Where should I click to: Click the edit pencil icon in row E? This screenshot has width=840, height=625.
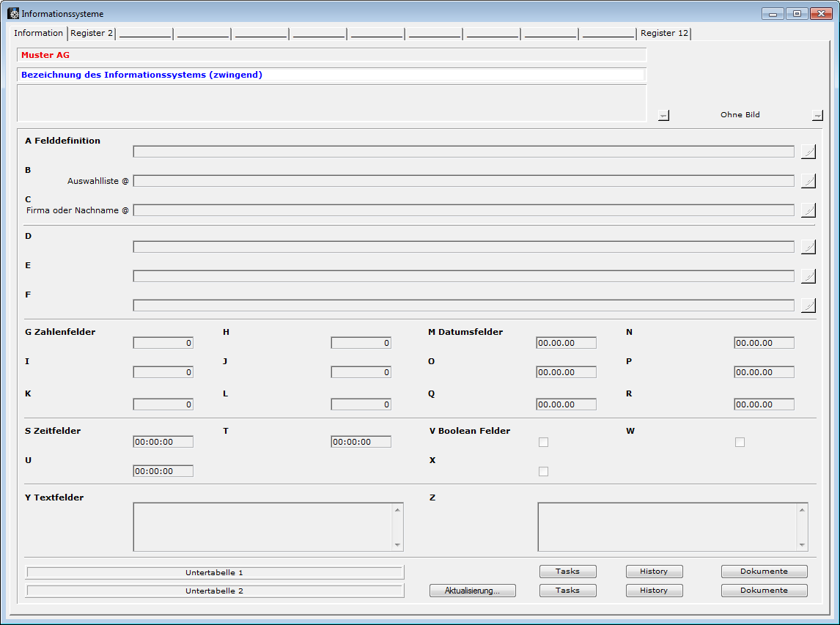point(808,276)
